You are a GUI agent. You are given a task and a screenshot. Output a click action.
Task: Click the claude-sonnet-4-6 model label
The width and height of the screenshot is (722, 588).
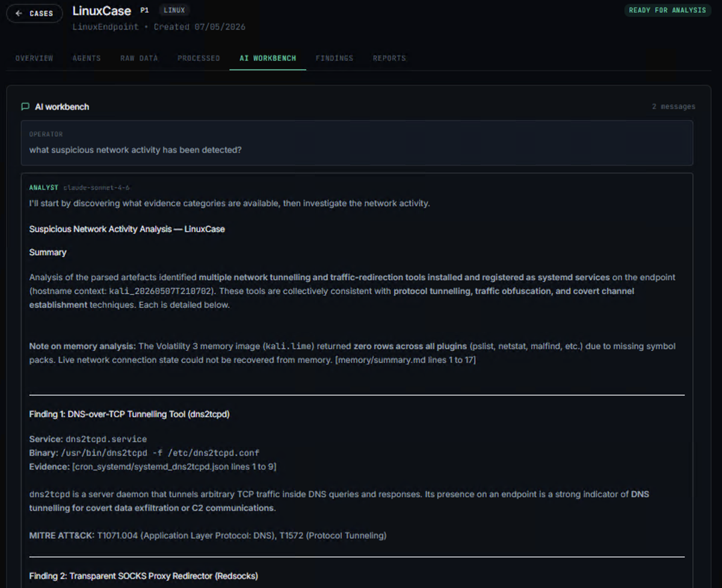click(96, 188)
